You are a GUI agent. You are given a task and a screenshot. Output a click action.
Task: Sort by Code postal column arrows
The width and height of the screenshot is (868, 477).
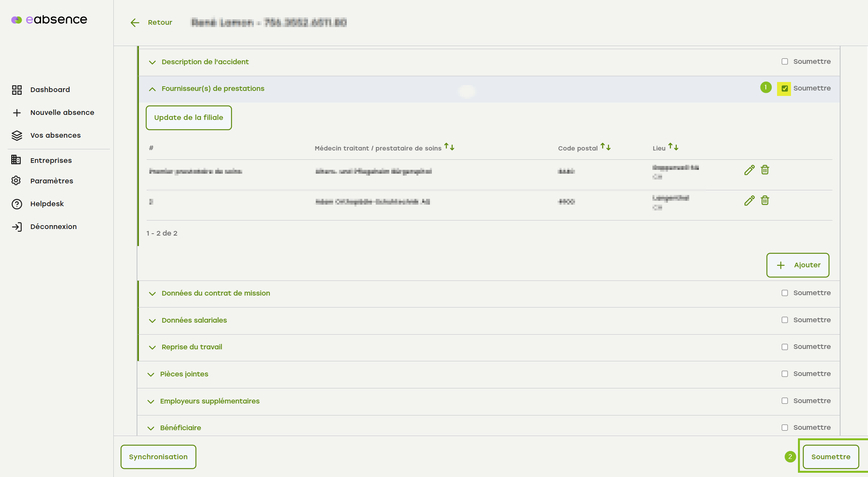pos(605,147)
